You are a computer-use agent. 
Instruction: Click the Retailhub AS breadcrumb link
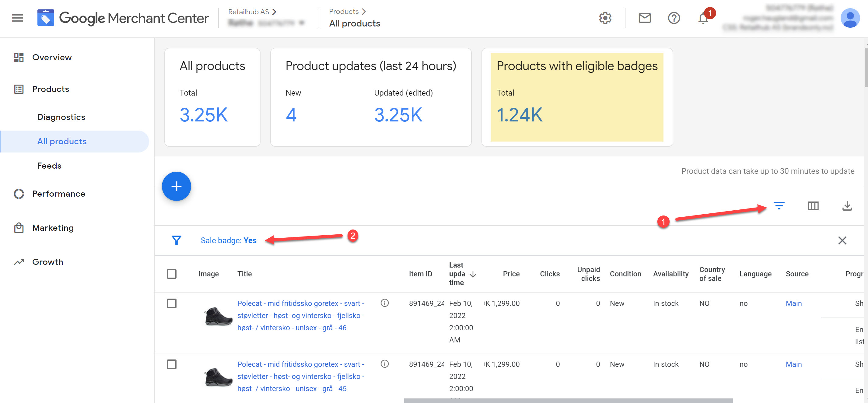click(248, 12)
